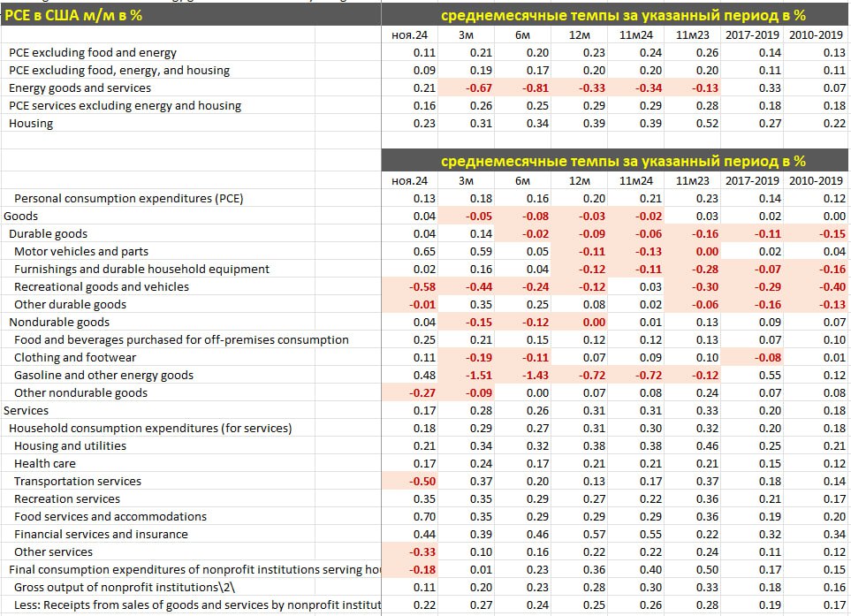Image resolution: width=851 pixels, height=616 pixels.
Task: Click the 0.55 value in Gasoline 2017-2019 column
Action: [x=770, y=376]
